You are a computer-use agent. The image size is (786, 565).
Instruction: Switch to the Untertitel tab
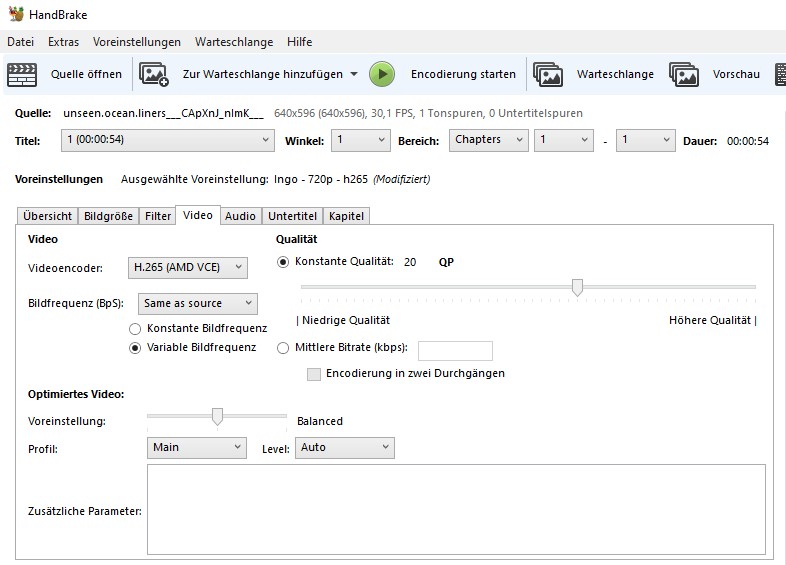click(292, 216)
